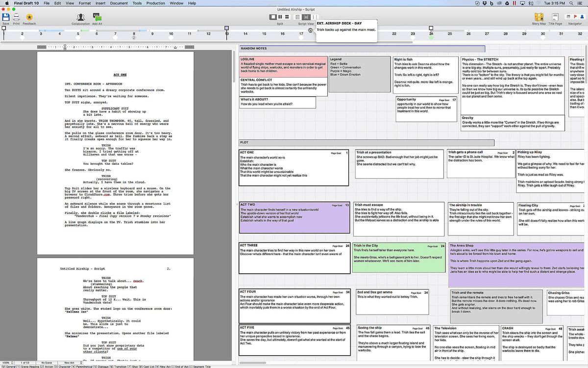Open the Document menu in the menu bar
The width and height of the screenshot is (588, 368).
click(119, 2)
